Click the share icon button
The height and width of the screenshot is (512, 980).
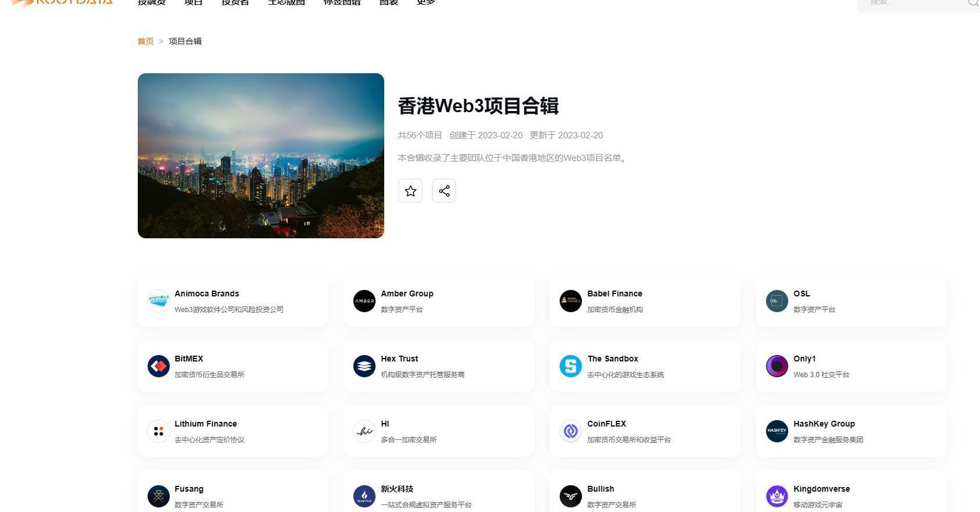(x=444, y=191)
